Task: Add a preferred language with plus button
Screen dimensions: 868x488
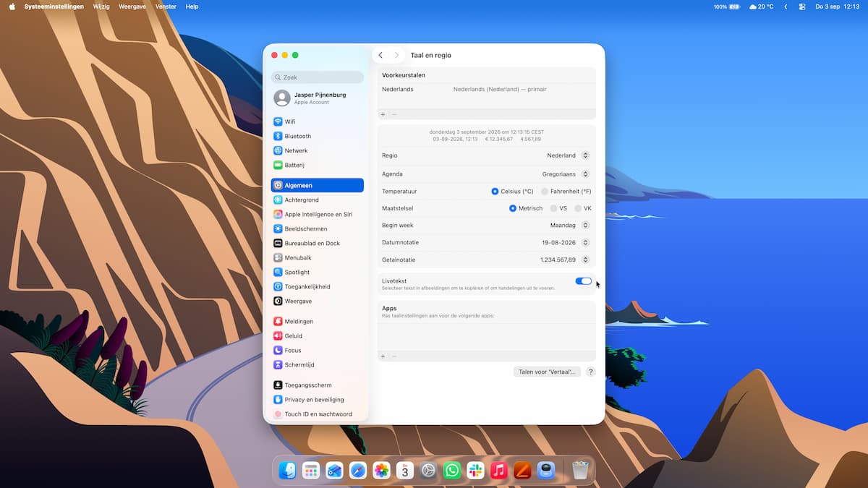Action: (383, 114)
